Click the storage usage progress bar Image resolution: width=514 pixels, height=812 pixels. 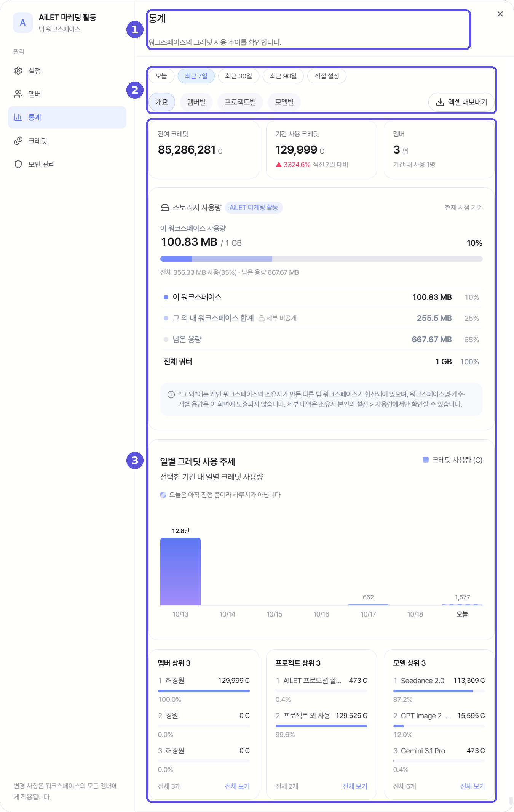pos(321,259)
